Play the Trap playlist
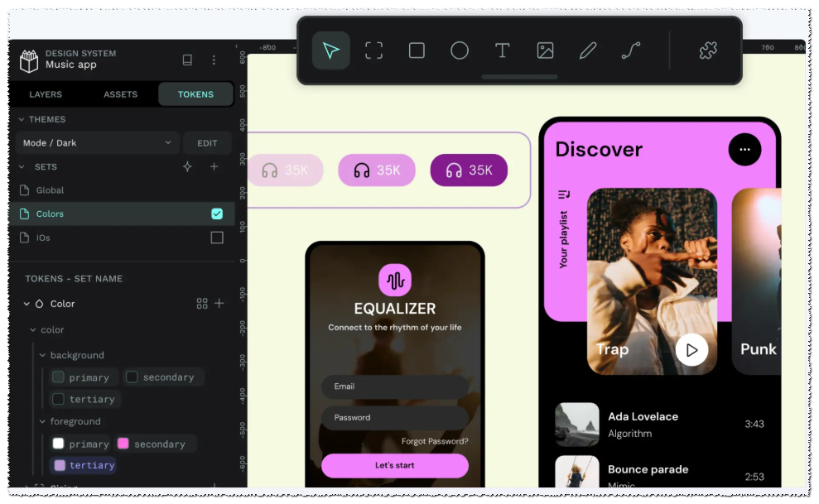The height and width of the screenshot is (504, 819). click(x=691, y=349)
